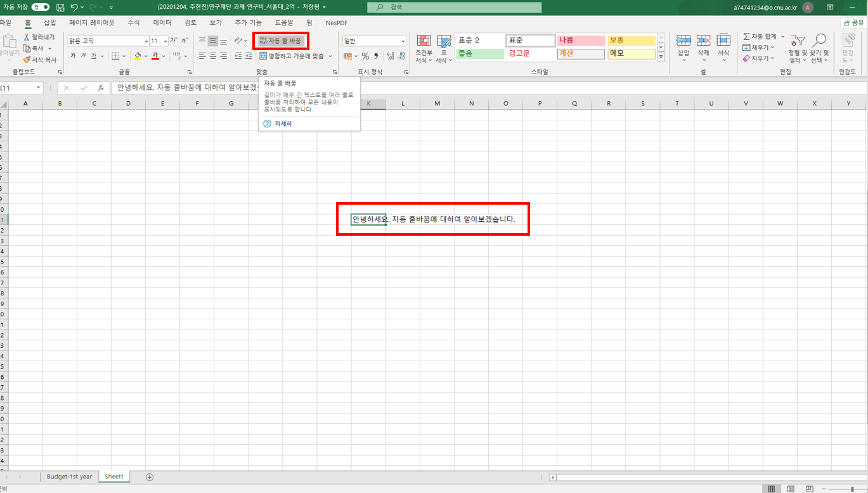This screenshot has height=493, width=868.
Task: Open the NesPDF ribbon tab
Action: tap(337, 23)
